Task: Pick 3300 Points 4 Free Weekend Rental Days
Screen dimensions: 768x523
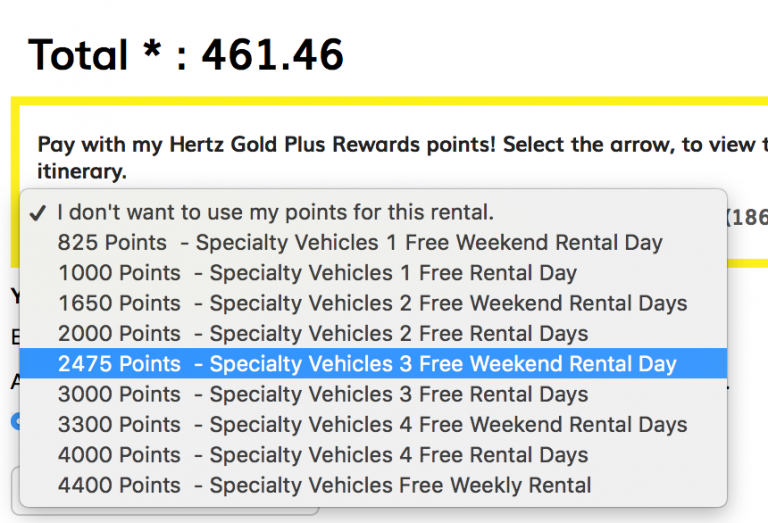Action: [x=372, y=425]
